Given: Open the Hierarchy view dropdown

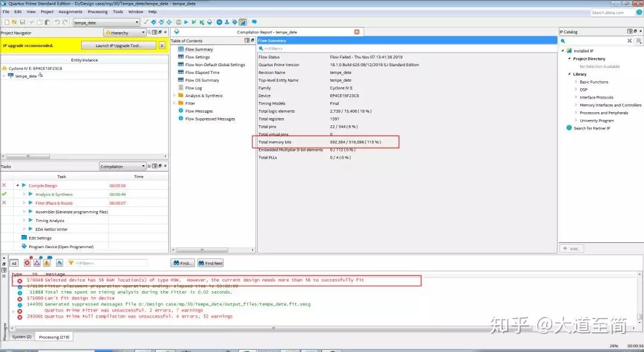Looking at the screenshot, I should point(125,32).
